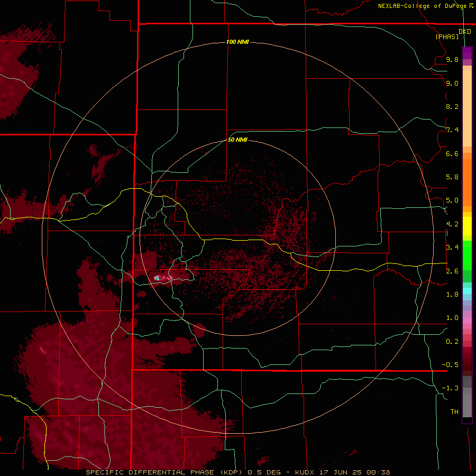Click the 8.2 scale value
This screenshot has width=476, height=476.
pyautogui.click(x=452, y=106)
